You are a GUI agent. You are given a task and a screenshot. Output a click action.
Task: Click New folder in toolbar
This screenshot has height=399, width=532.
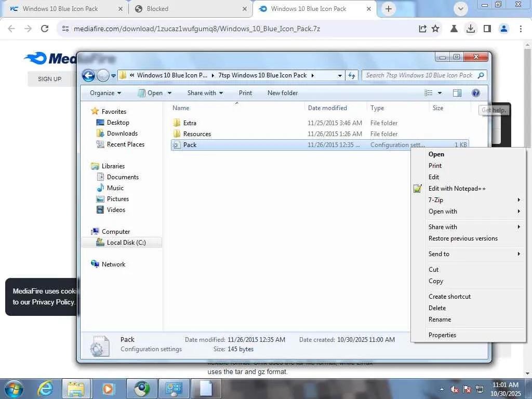(283, 93)
